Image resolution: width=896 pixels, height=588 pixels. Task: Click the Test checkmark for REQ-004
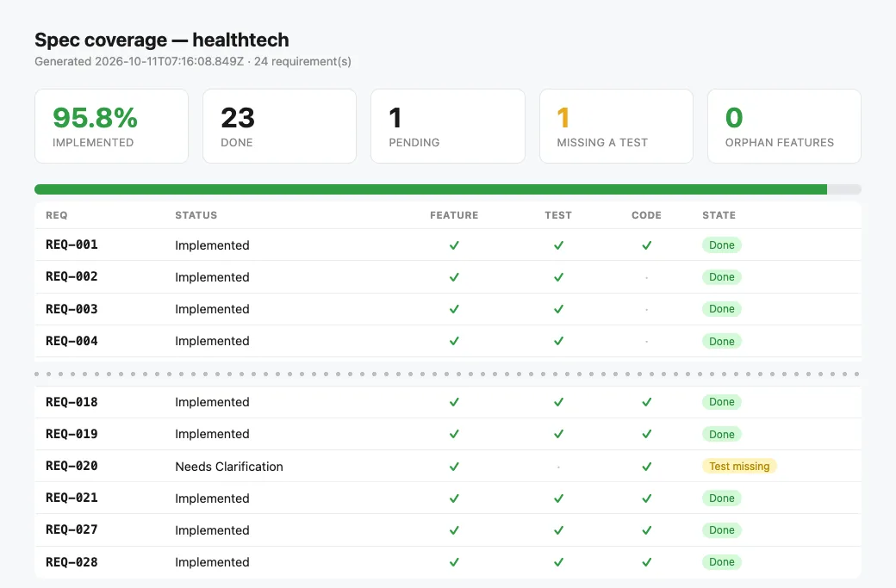click(x=558, y=342)
